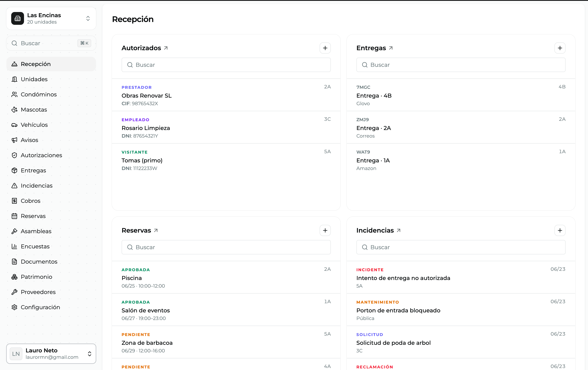Click the LN user avatar

16,354
